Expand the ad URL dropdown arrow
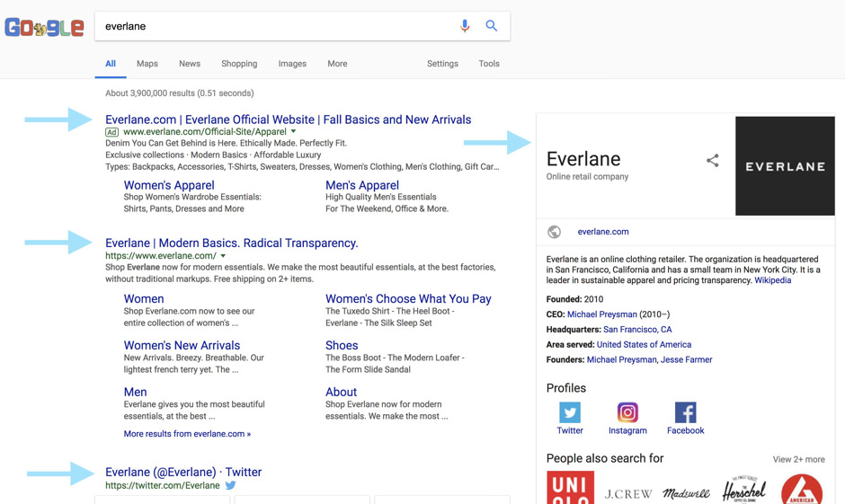The width and height of the screenshot is (845, 504). [x=293, y=132]
